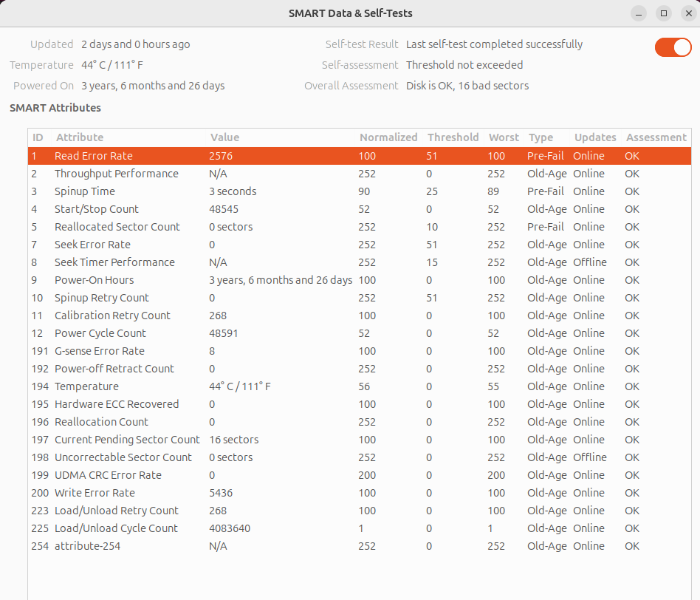Image resolution: width=700 pixels, height=600 pixels.
Task: Click the 'Threshold not exceeded' self-assessment text
Action: pos(464,65)
